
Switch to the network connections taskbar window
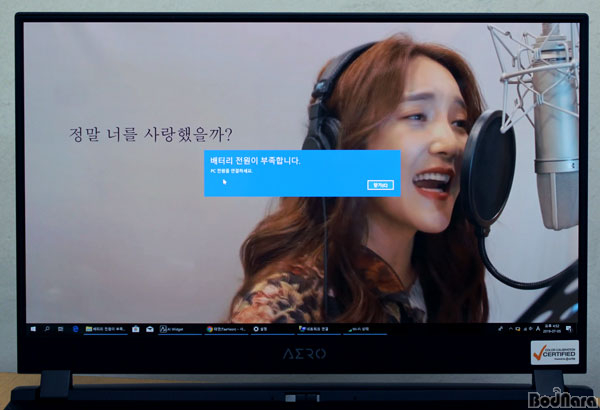click(319, 329)
